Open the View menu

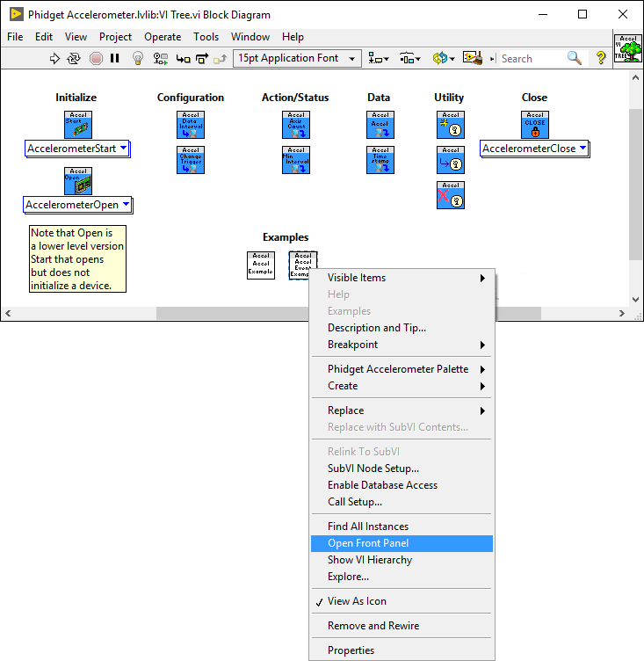[x=76, y=37]
